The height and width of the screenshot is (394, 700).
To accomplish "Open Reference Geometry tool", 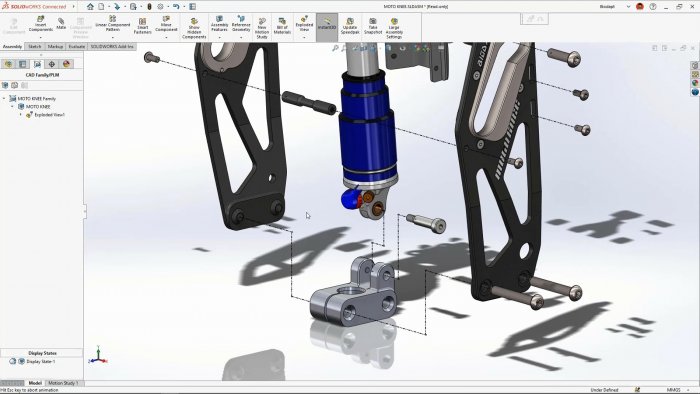I will tap(241, 24).
